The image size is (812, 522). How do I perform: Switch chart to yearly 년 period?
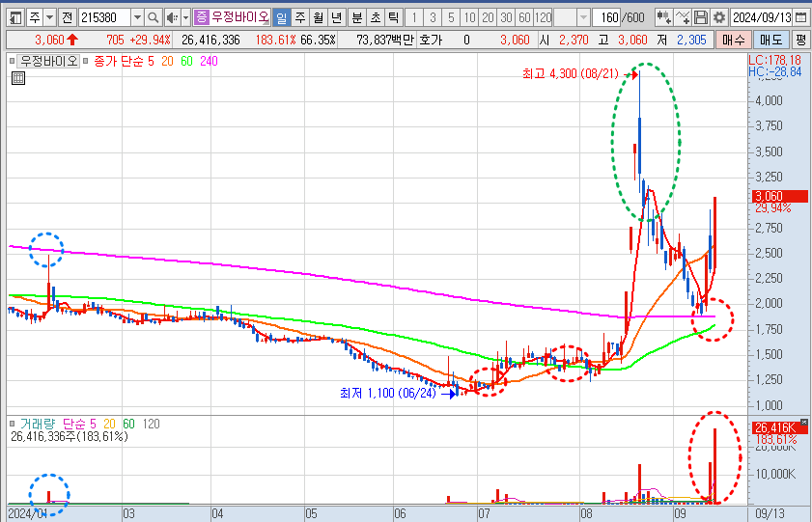point(337,18)
